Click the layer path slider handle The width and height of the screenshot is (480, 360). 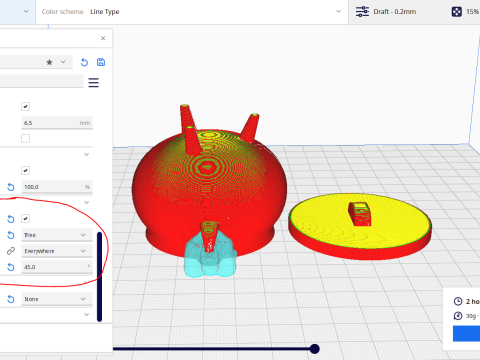[x=314, y=349]
